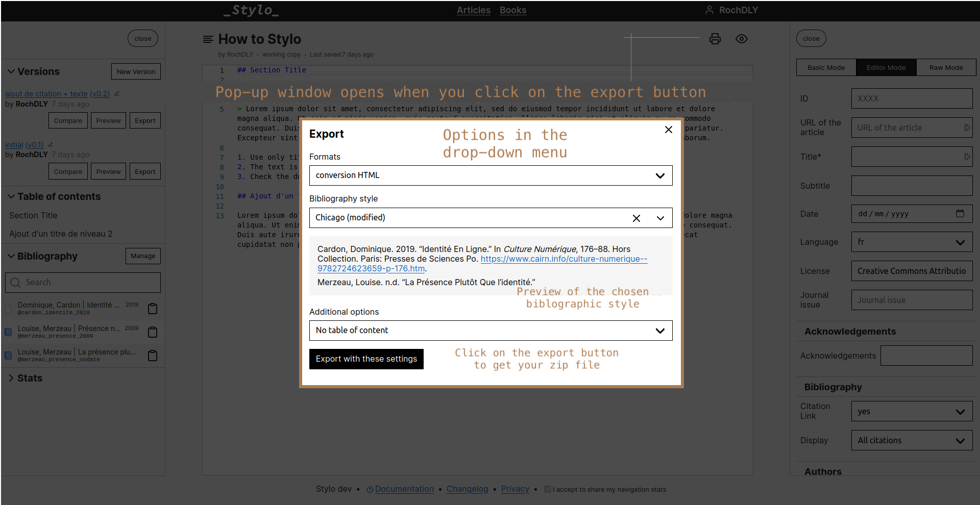
Task: Click the search magnifier icon in Bibliography
Action: (15, 283)
